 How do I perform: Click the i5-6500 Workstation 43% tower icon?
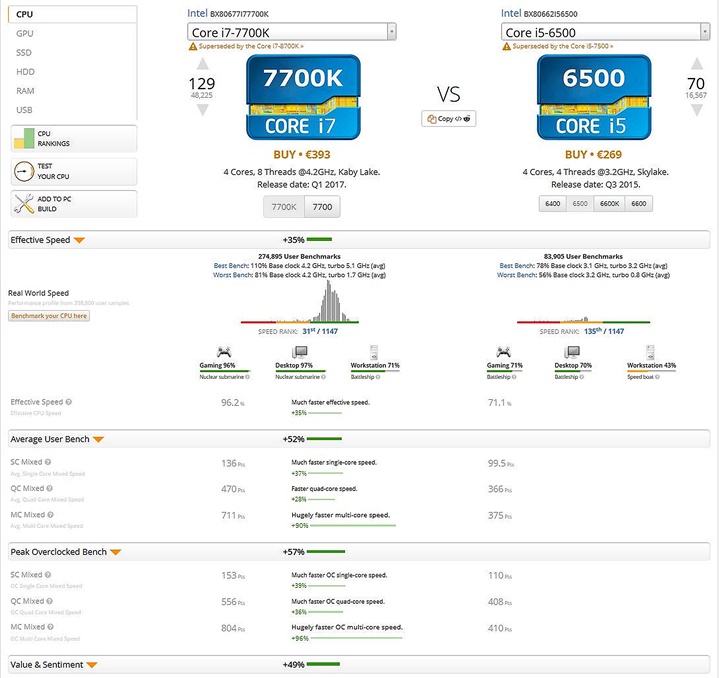650,352
